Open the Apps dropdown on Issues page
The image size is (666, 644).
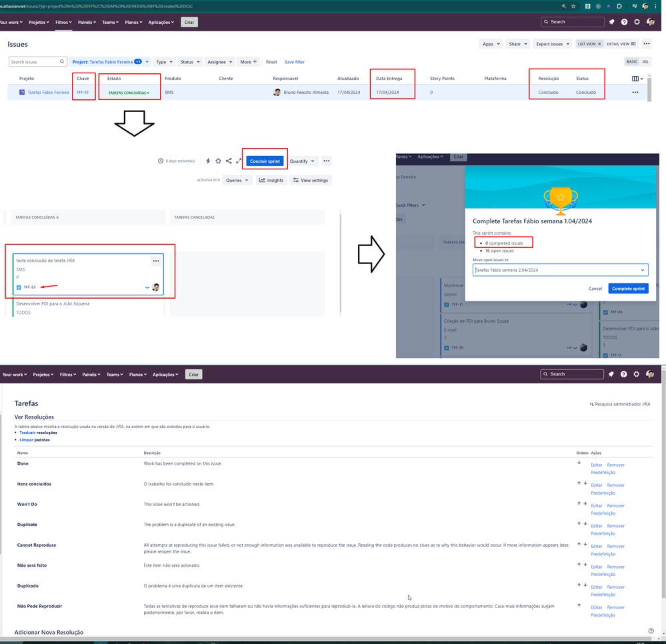click(491, 44)
